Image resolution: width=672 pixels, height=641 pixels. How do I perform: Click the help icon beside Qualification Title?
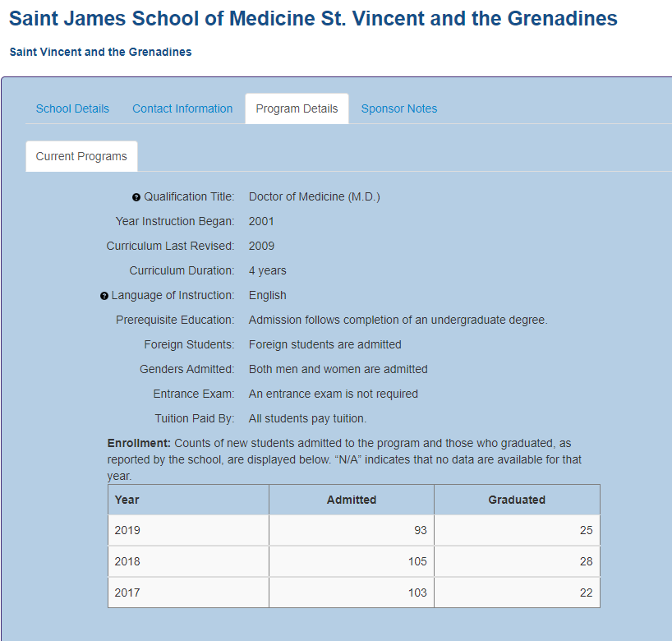tap(136, 197)
